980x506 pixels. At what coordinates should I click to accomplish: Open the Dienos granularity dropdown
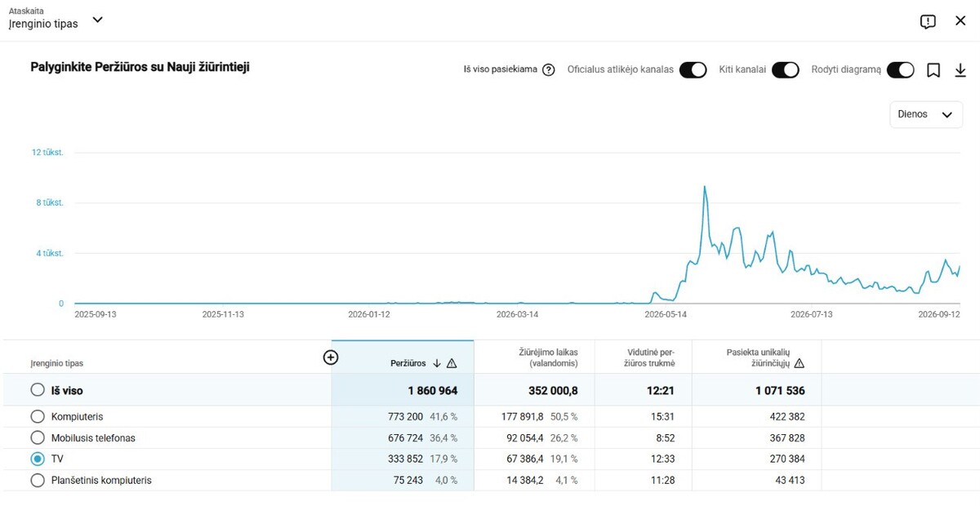click(x=926, y=114)
